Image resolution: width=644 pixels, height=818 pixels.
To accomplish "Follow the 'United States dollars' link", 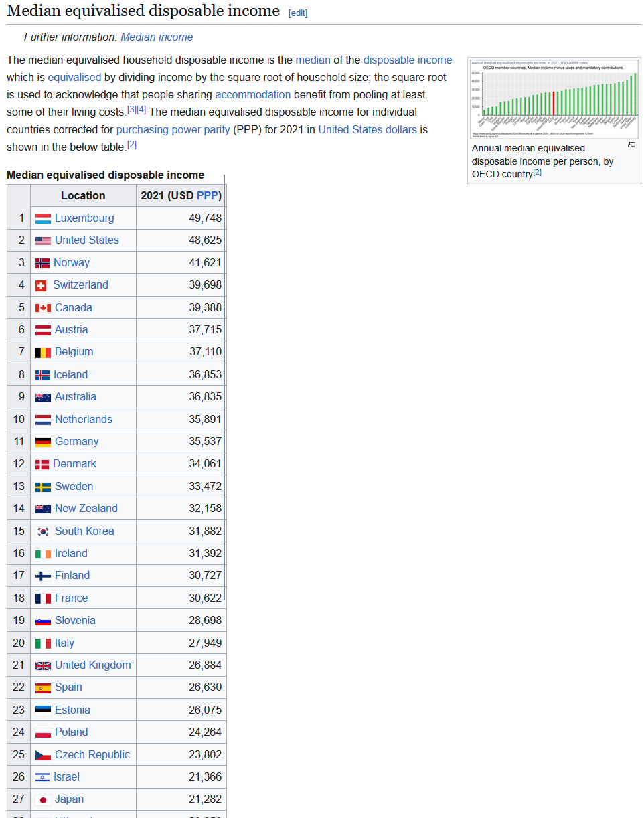I will pyautogui.click(x=368, y=129).
